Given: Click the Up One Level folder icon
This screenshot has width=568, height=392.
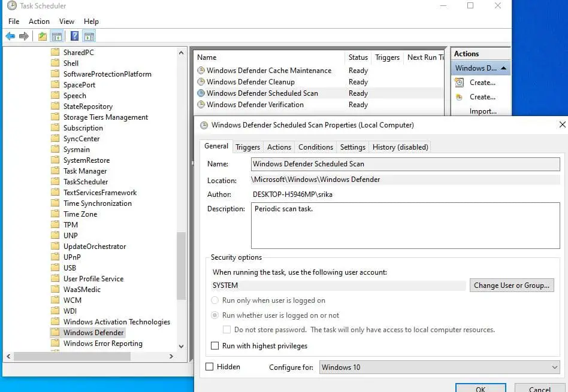Looking at the screenshot, I should [x=43, y=37].
